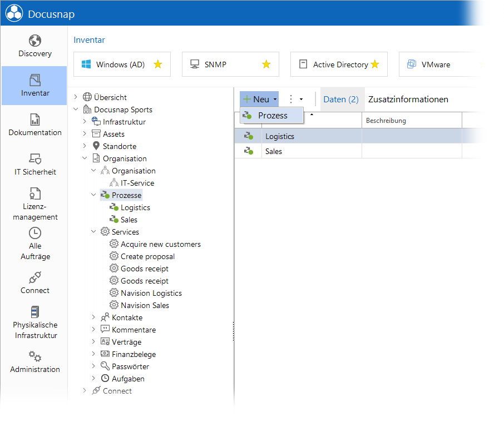Image resolution: width=504 pixels, height=422 pixels.
Task: Open the Connect plug icon in sidebar
Action: (34, 278)
